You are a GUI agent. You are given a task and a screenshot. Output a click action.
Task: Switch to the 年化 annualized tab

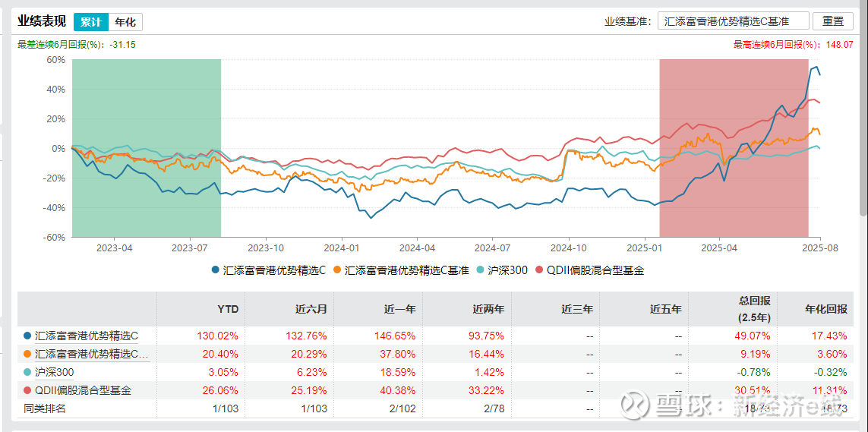coord(125,22)
